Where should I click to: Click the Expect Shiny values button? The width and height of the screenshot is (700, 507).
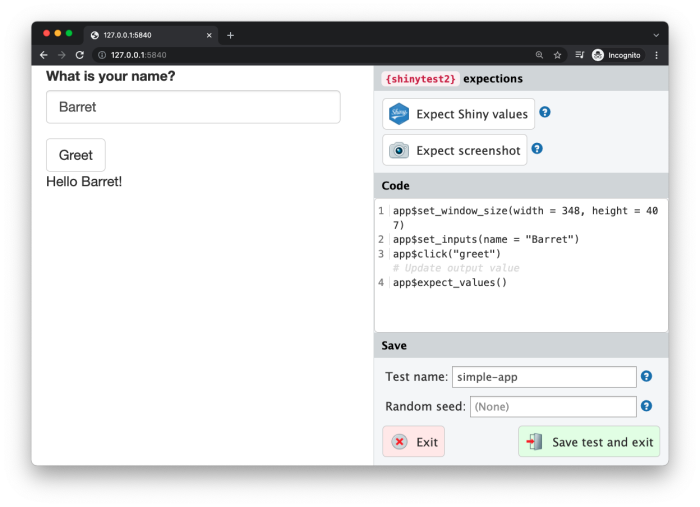click(458, 114)
